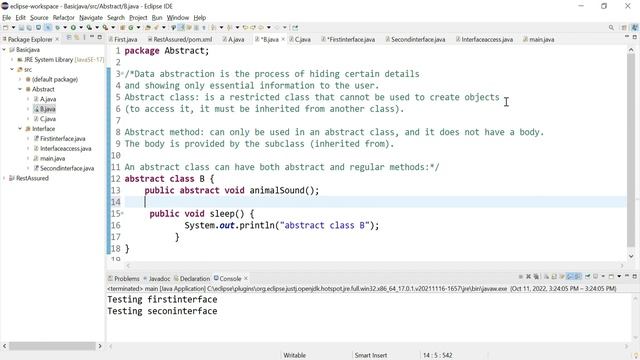Open the File menu

click(7, 18)
